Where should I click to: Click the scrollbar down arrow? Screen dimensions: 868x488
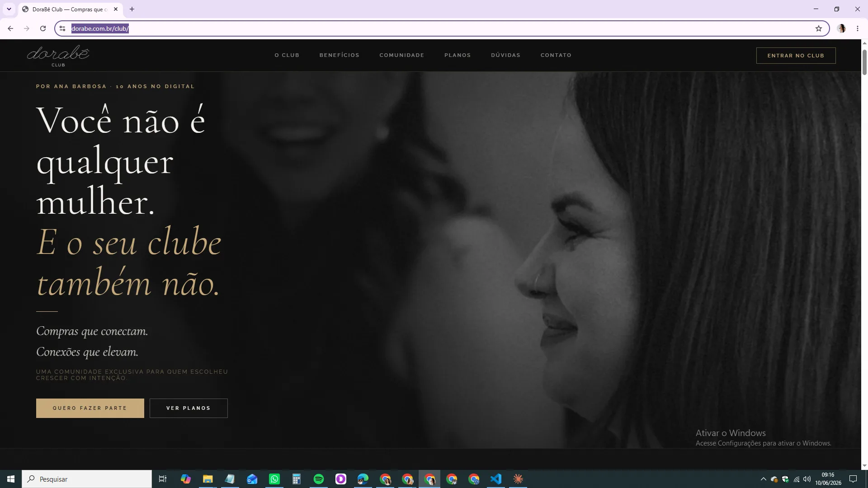(x=864, y=465)
